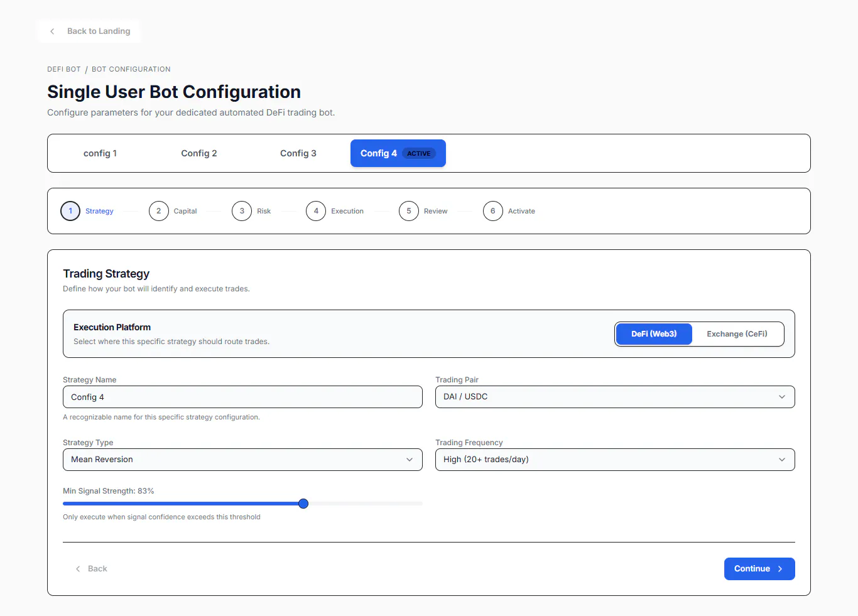Click step 4 circle for Execution
This screenshot has width=858, height=616.
click(316, 211)
